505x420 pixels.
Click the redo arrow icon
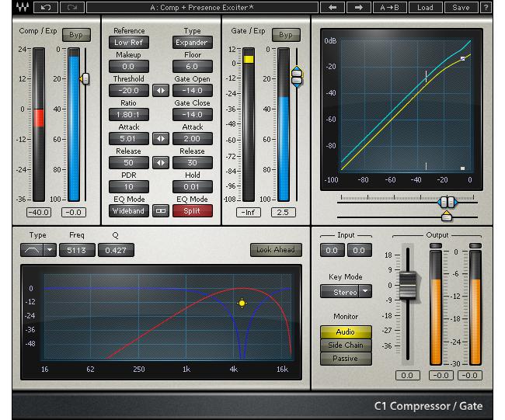[72, 8]
